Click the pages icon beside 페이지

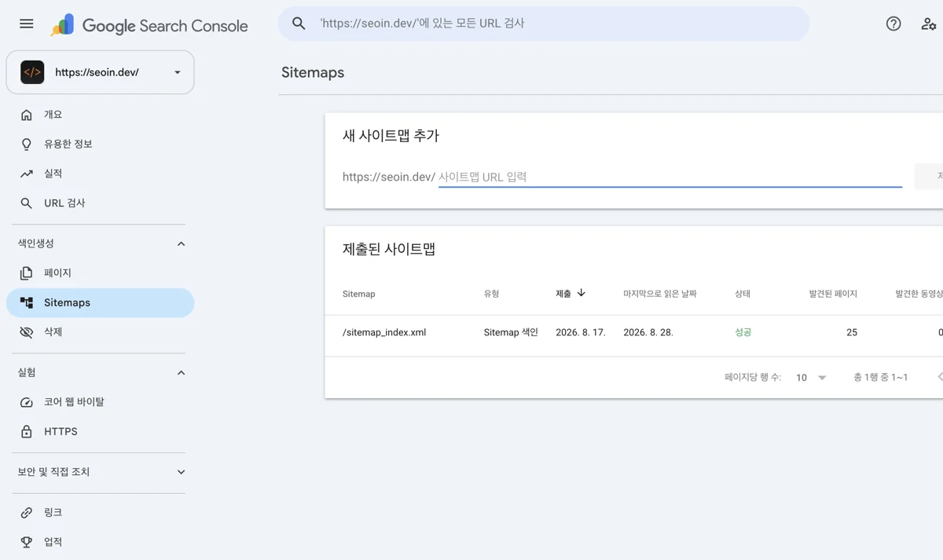point(27,273)
